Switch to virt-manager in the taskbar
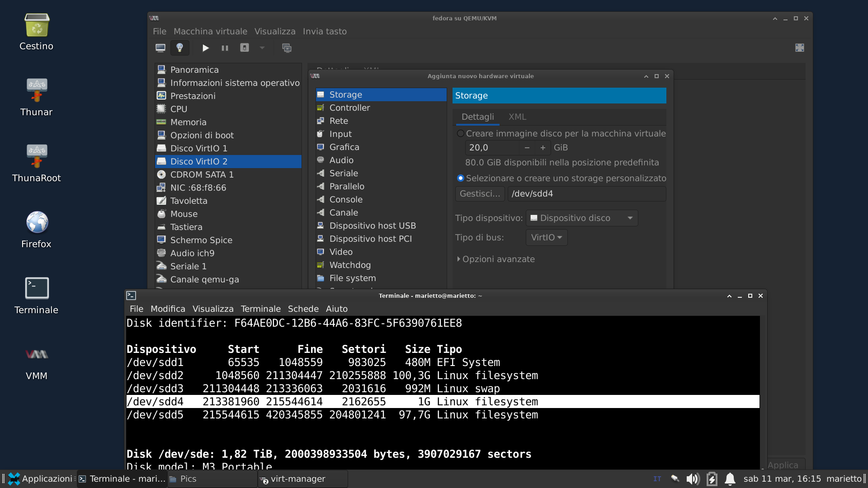This screenshot has width=868, height=488. (x=303, y=479)
